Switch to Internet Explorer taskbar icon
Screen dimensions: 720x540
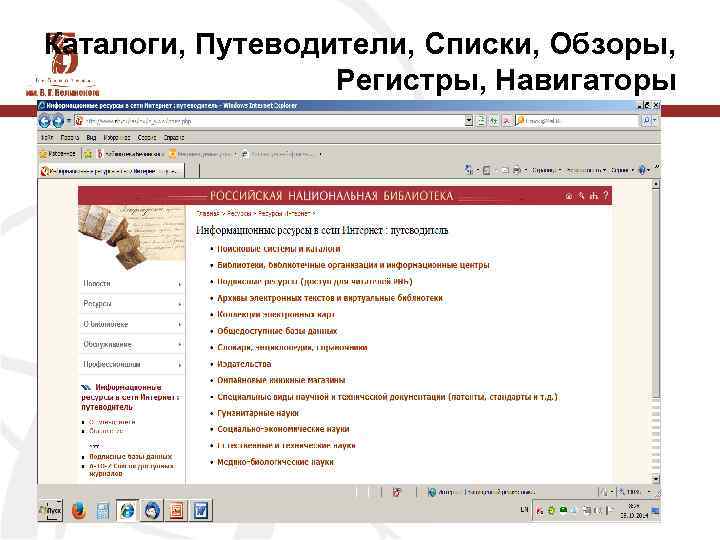(127, 511)
